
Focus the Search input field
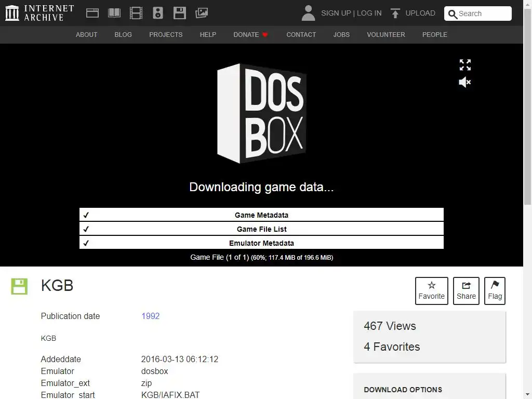click(478, 14)
